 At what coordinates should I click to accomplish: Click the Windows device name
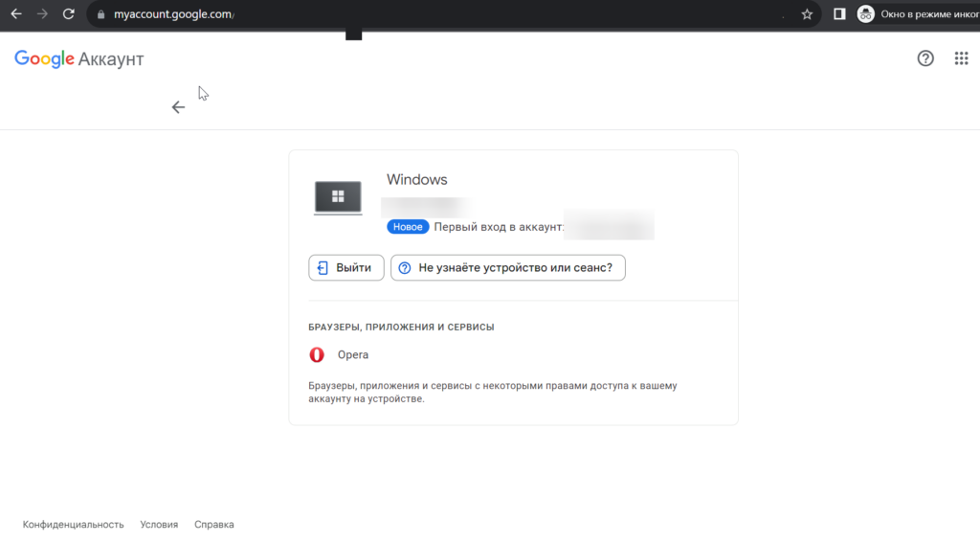click(x=417, y=179)
